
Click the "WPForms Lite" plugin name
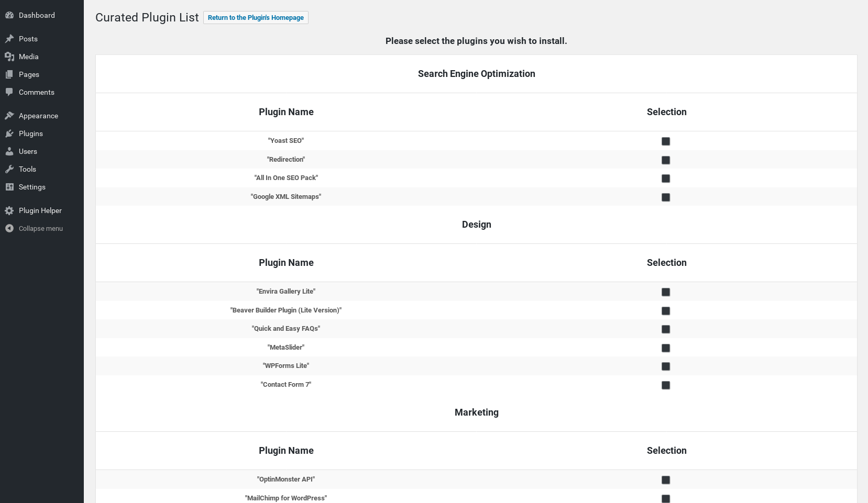coord(286,366)
